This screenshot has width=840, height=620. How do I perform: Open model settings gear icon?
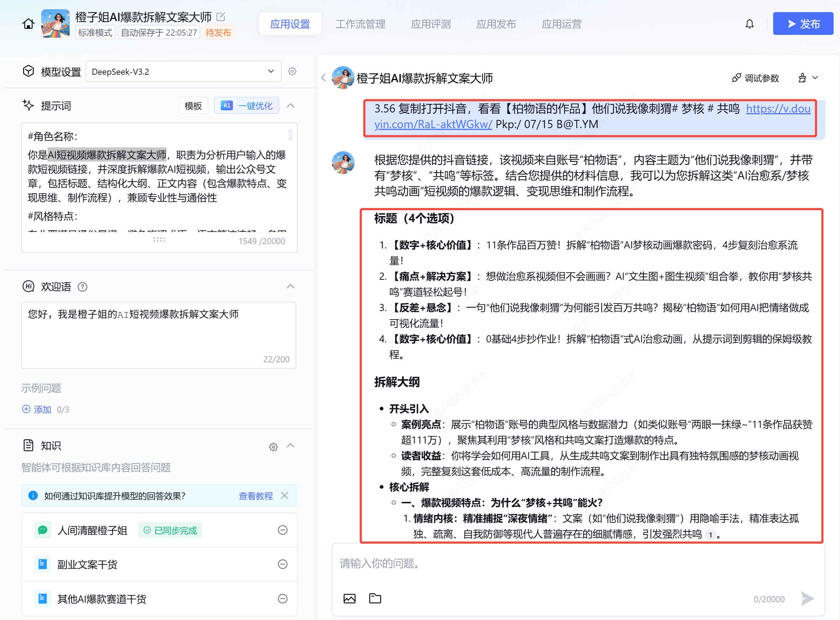click(292, 71)
